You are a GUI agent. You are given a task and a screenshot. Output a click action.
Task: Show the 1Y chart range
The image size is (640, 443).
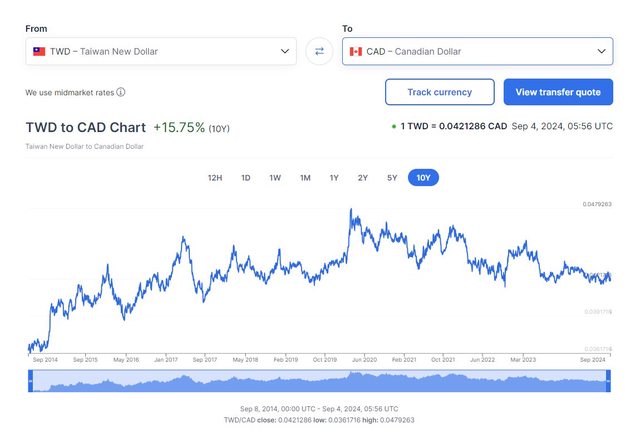click(334, 178)
